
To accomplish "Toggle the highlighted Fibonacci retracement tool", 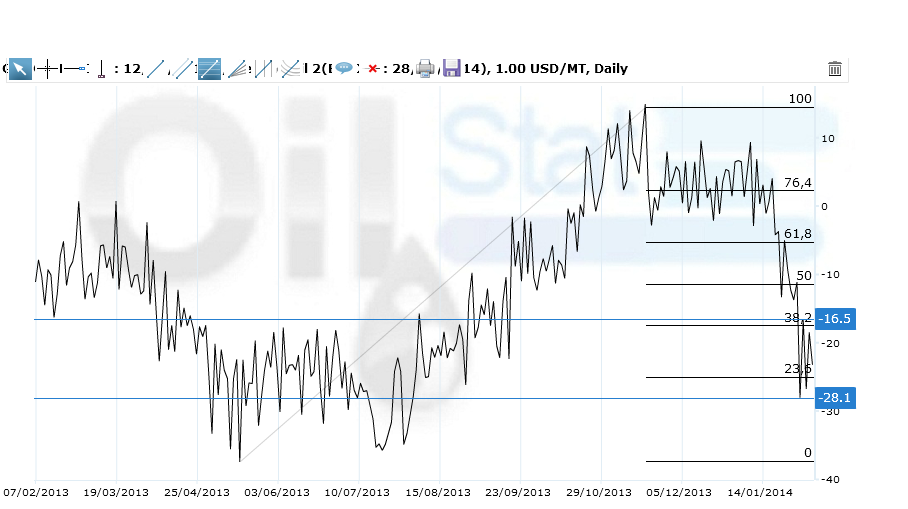I will tap(209, 69).
